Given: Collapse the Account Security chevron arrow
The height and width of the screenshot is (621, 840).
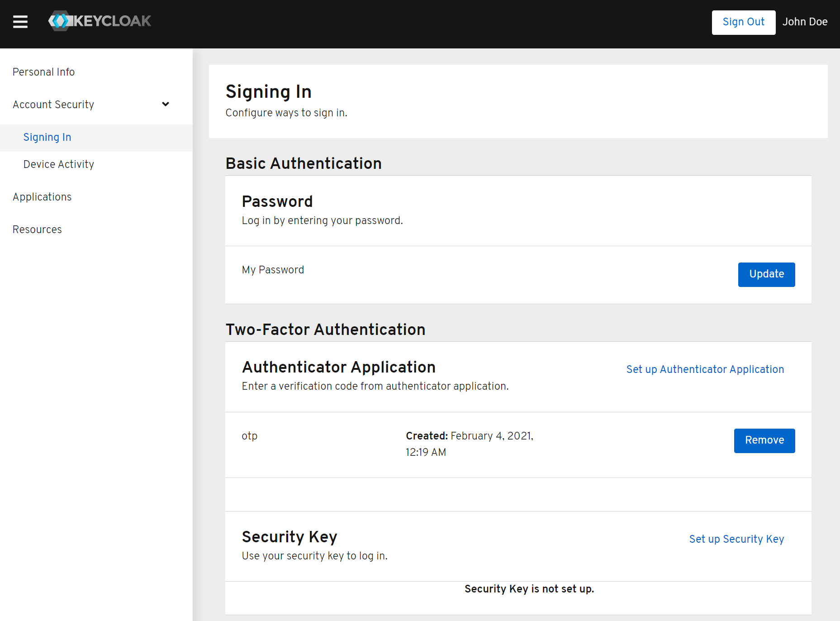Looking at the screenshot, I should [166, 104].
